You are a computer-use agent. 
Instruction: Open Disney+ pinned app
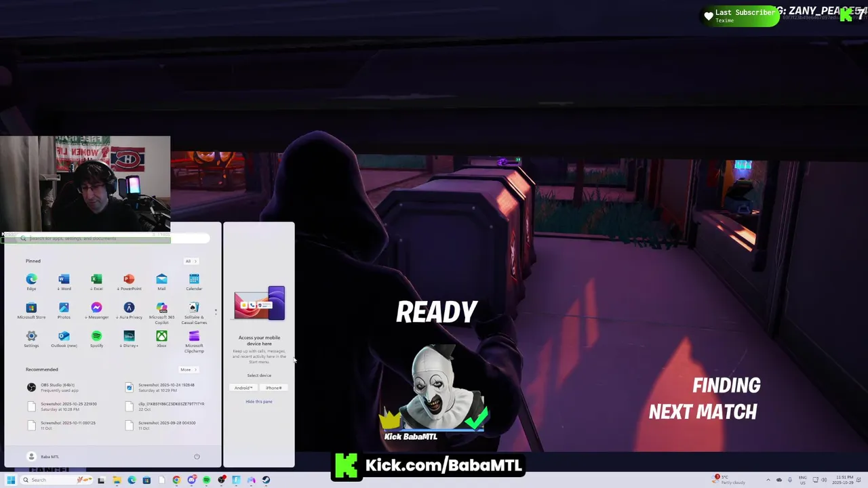129,339
